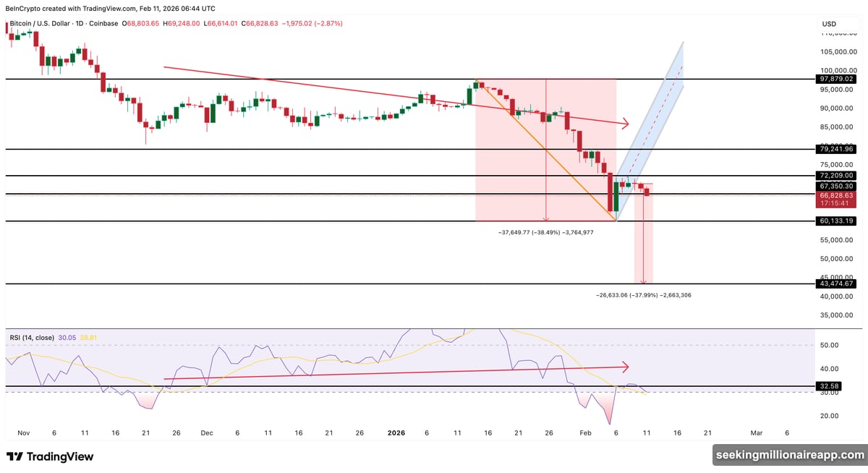Click the RSI (14, close) indicator label
Screen dimensions: 868x473
[33, 337]
